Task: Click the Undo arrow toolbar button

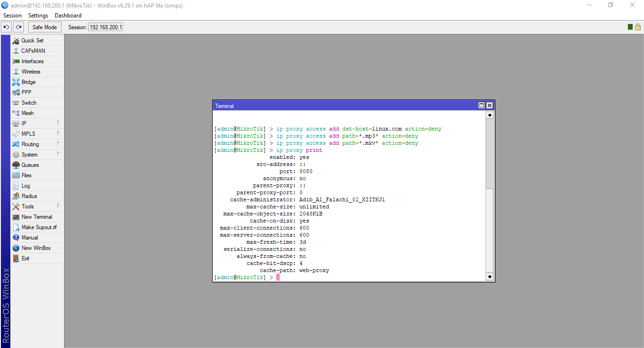Action: click(x=7, y=27)
